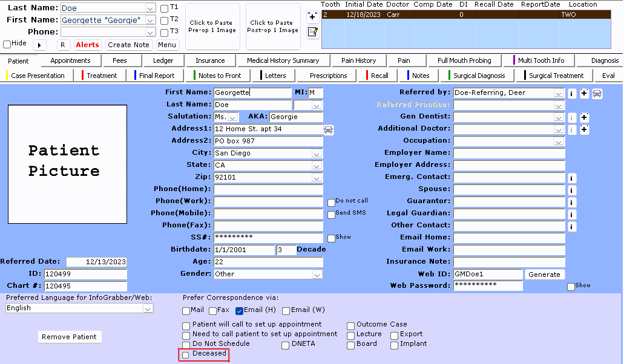Open the note-editing icon beside the tooth grid
The image size is (624, 364).
[312, 32]
